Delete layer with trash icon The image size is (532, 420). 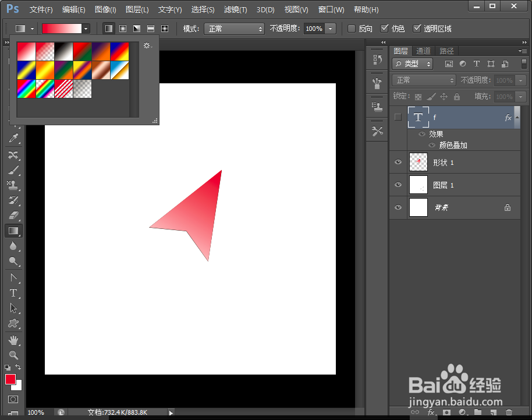[x=509, y=412]
